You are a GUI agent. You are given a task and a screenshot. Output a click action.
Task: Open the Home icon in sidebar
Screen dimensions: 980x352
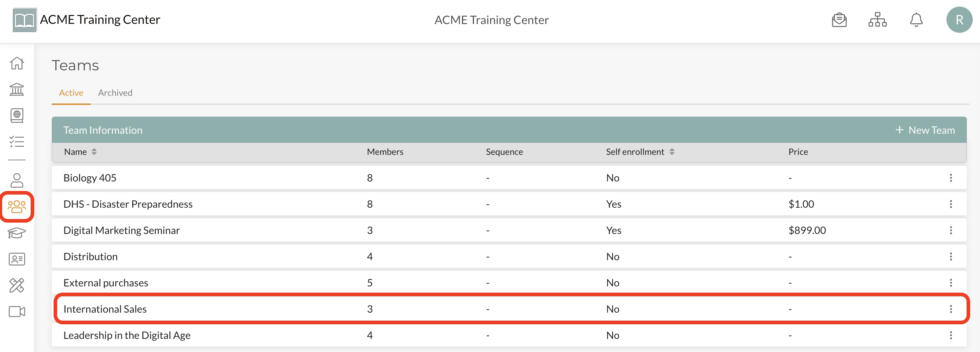tap(17, 63)
